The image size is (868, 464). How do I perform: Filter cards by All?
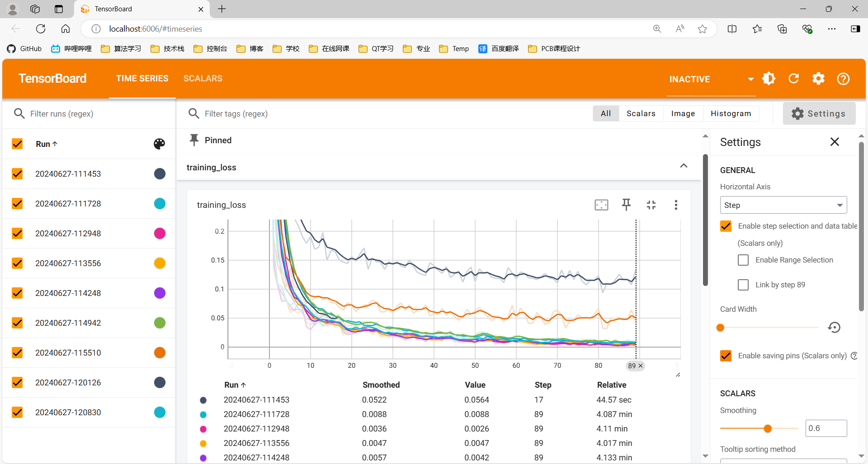pos(606,113)
